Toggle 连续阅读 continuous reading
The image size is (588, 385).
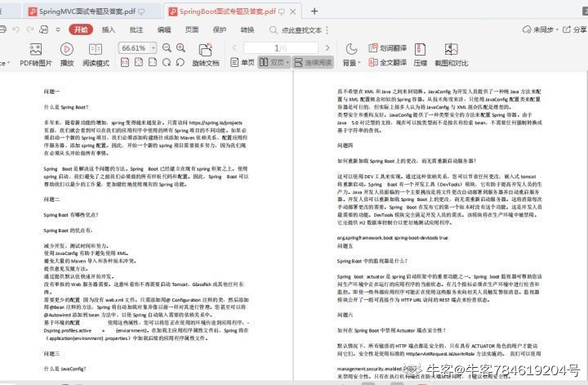pos(313,62)
